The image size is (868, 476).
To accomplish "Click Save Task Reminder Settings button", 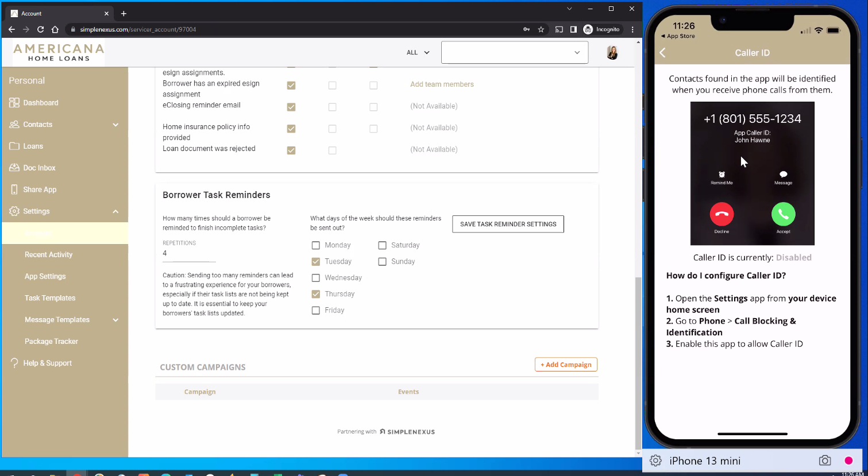I will (508, 224).
